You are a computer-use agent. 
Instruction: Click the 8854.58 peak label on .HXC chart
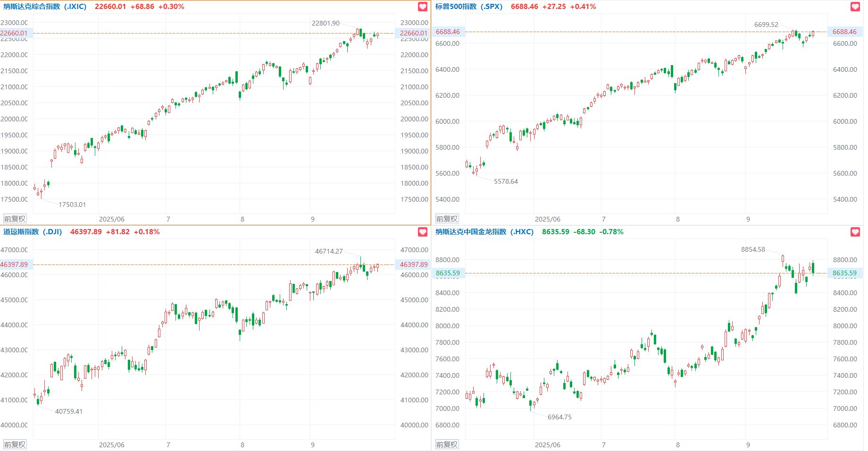(753, 249)
